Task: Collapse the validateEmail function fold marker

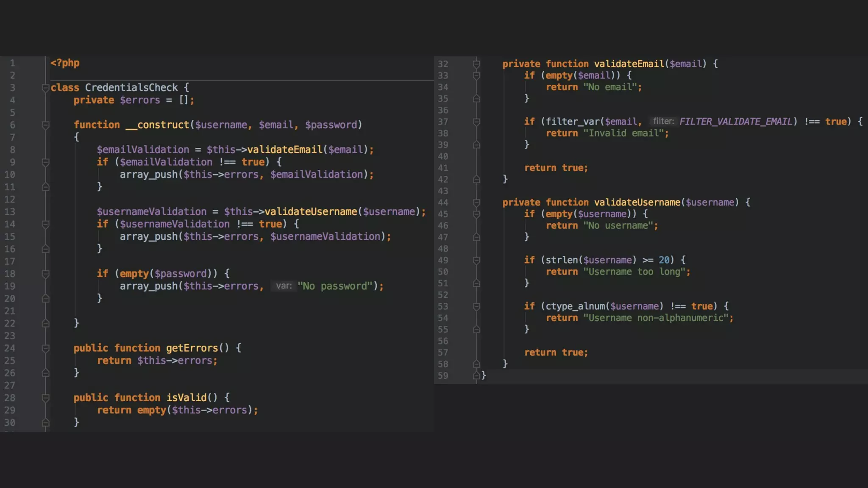Action: click(x=476, y=64)
